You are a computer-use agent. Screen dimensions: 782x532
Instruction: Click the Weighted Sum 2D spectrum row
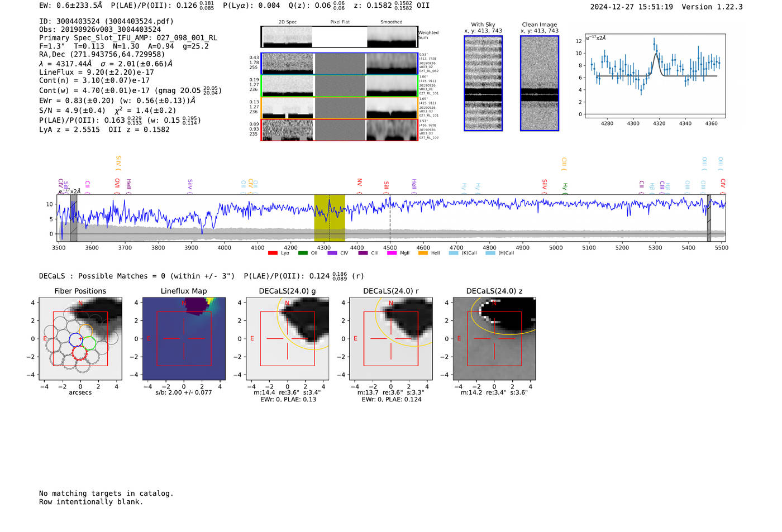(339, 37)
